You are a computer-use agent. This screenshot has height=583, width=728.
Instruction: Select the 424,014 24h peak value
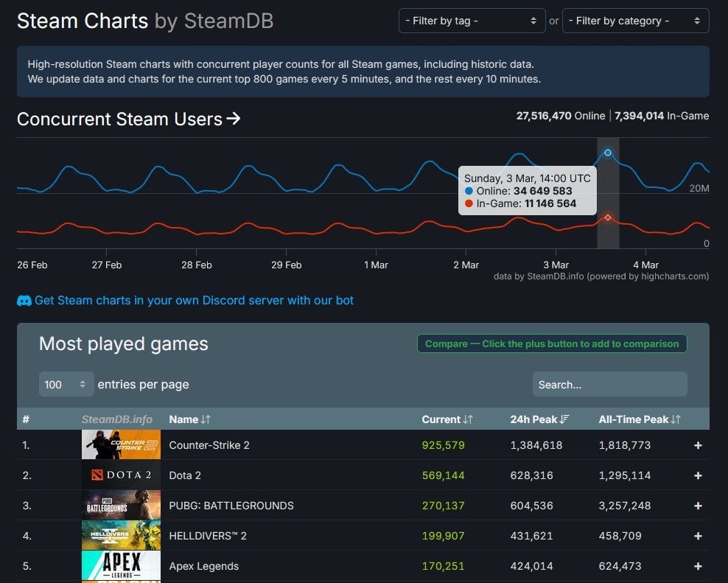[x=531, y=566]
